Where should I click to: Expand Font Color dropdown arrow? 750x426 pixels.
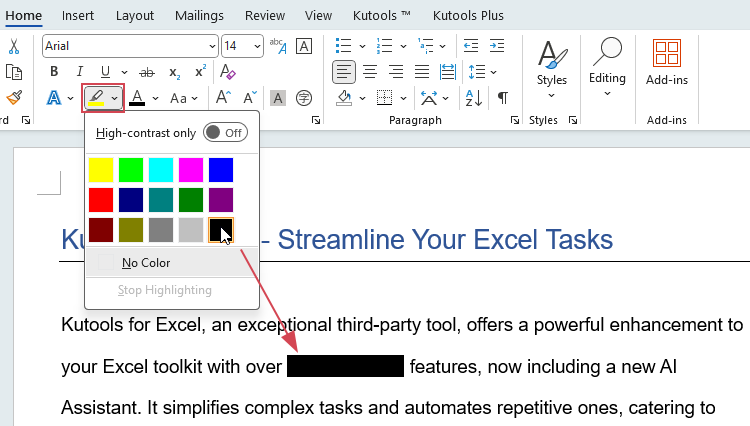tap(155, 98)
